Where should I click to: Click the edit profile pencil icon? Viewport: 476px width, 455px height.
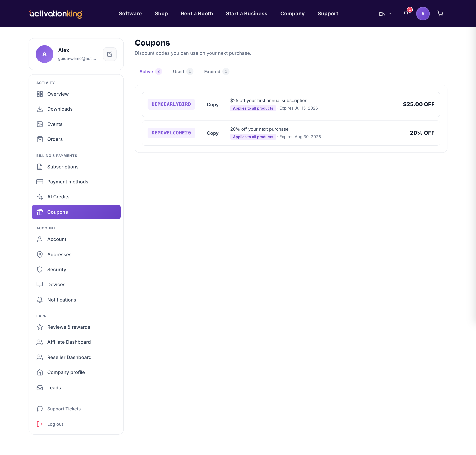(110, 54)
